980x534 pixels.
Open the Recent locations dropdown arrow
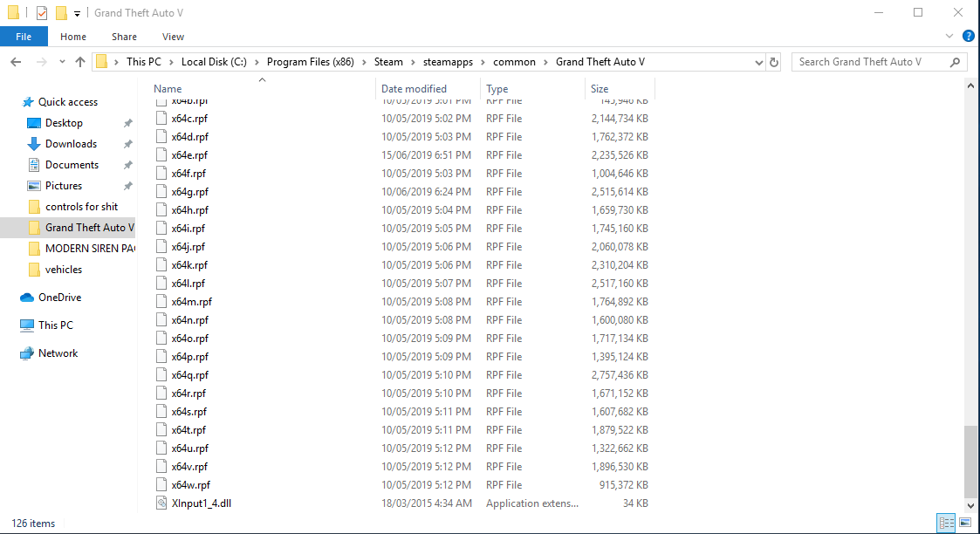tap(62, 62)
